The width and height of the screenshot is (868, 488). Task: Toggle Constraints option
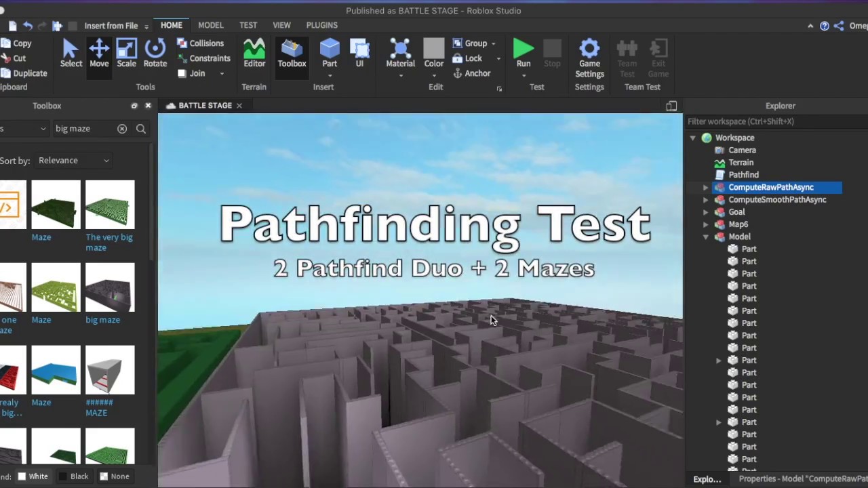[x=203, y=58]
